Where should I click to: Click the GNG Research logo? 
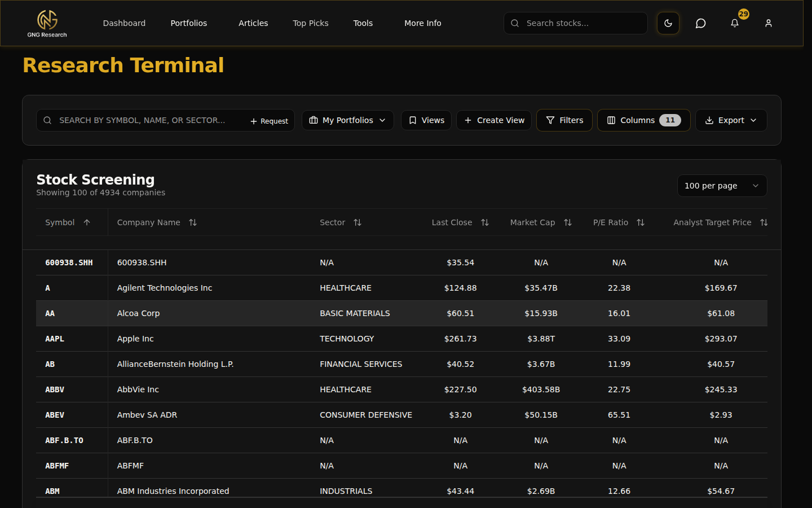pos(47,23)
